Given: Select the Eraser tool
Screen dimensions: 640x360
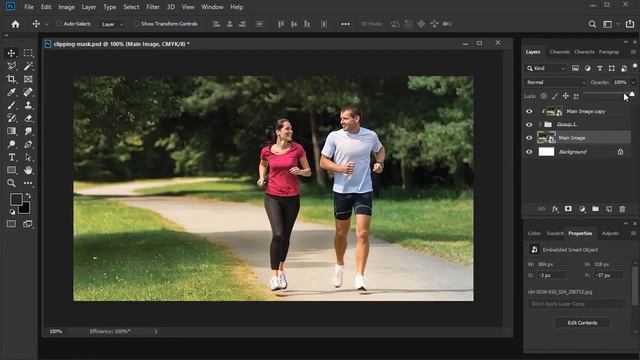Looking at the screenshot, I should point(28,118).
